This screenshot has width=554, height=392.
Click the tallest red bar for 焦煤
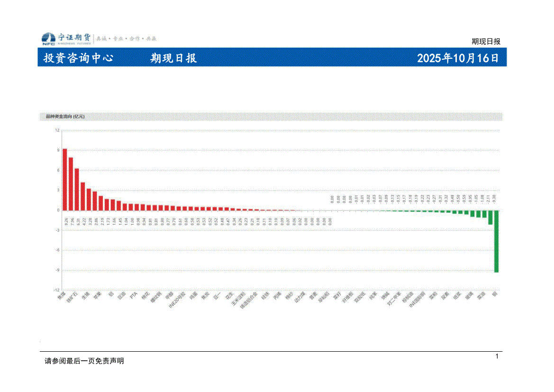[65, 179]
